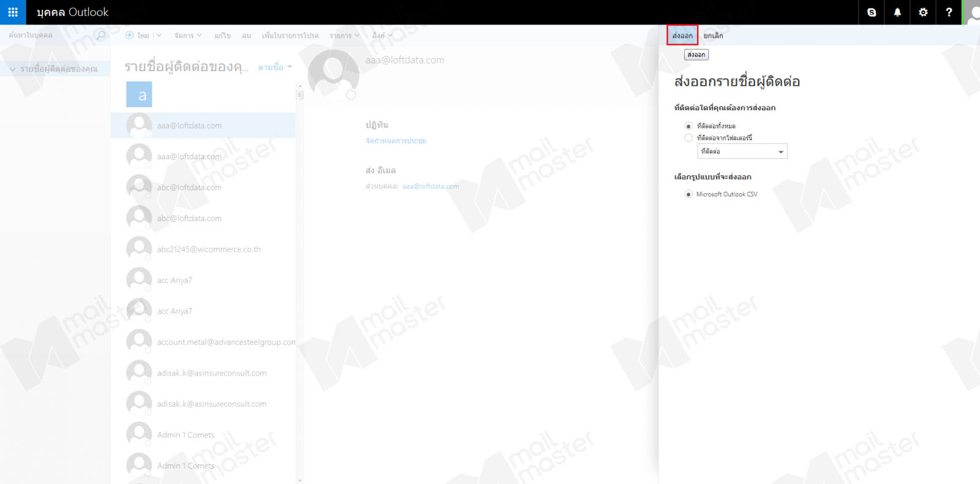Viewport: 980px width, 484px height.
Task: Select highlighted aaa@loftdata.com contact row
Action: (203, 126)
